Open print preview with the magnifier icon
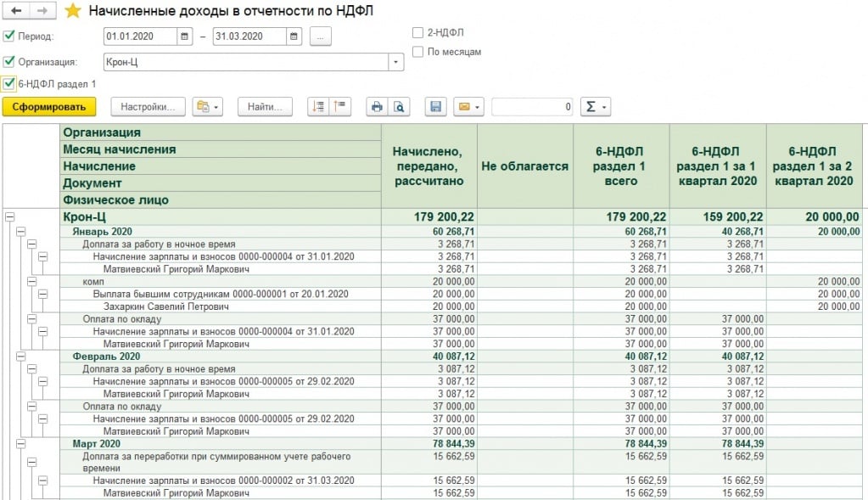 click(397, 107)
